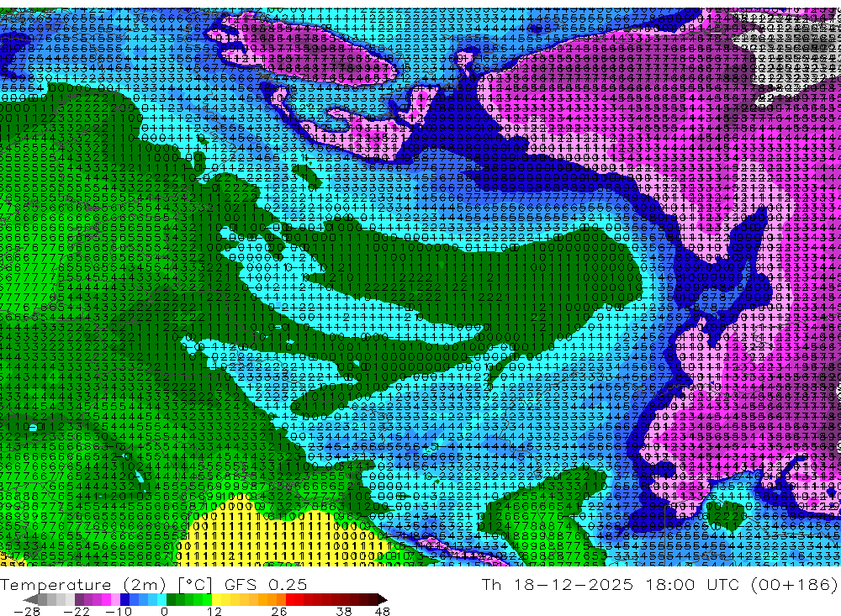
Task: Click the forecast date 'Th 18-12-2025'
Action: pyautogui.click(x=558, y=584)
